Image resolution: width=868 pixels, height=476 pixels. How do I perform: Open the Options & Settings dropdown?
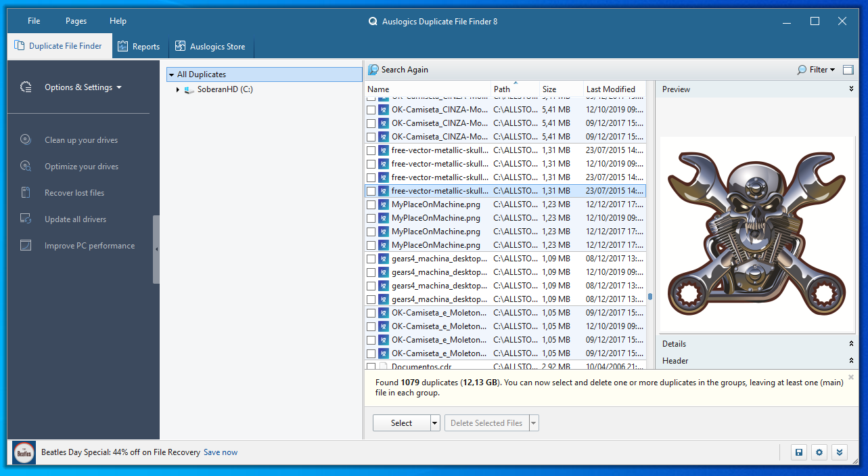83,87
